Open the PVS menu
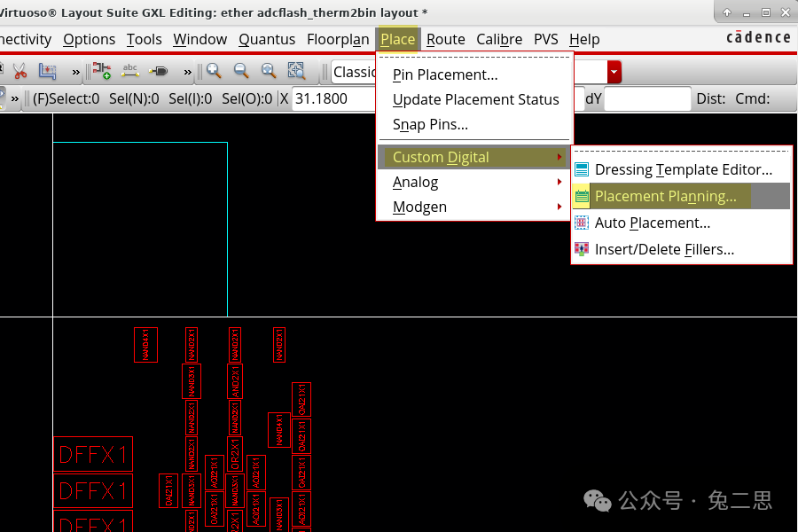This screenshot has height=532, width=798. tap(546, 39)
